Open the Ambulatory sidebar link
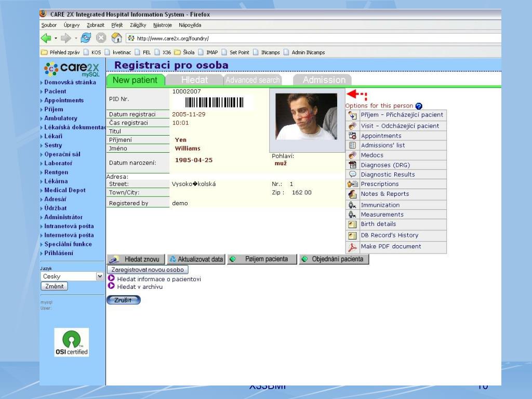The image size is (532, 399). 61,118
